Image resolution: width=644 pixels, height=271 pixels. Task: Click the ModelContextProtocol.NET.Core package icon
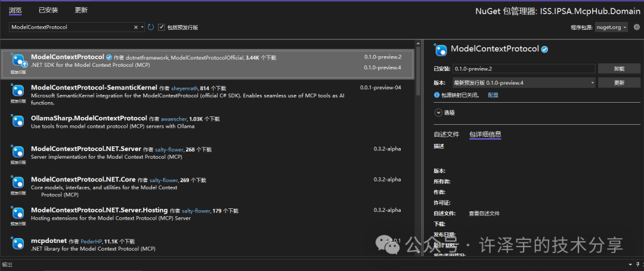(18, 182)
